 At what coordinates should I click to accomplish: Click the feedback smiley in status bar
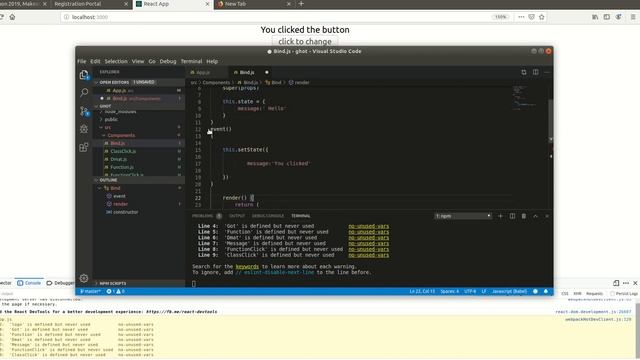point(536,291)
